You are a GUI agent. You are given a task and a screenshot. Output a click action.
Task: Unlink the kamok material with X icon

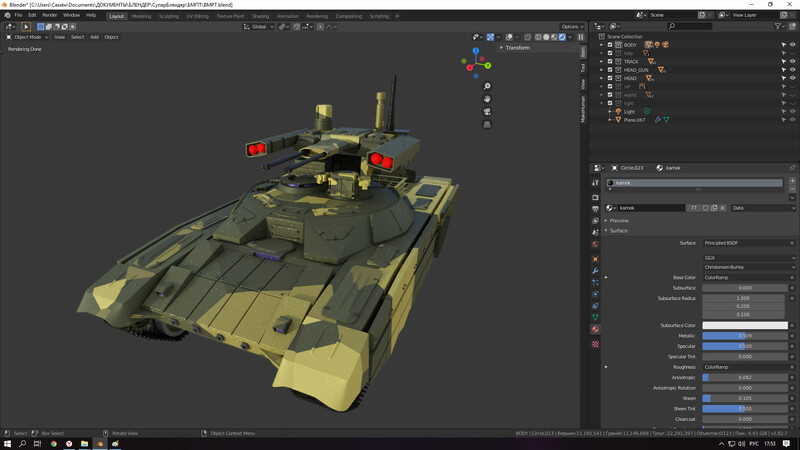tap(722, 208)
